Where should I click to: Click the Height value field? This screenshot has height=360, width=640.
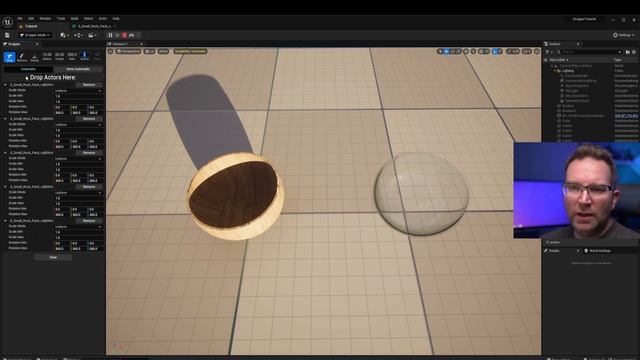coord(60,55)
